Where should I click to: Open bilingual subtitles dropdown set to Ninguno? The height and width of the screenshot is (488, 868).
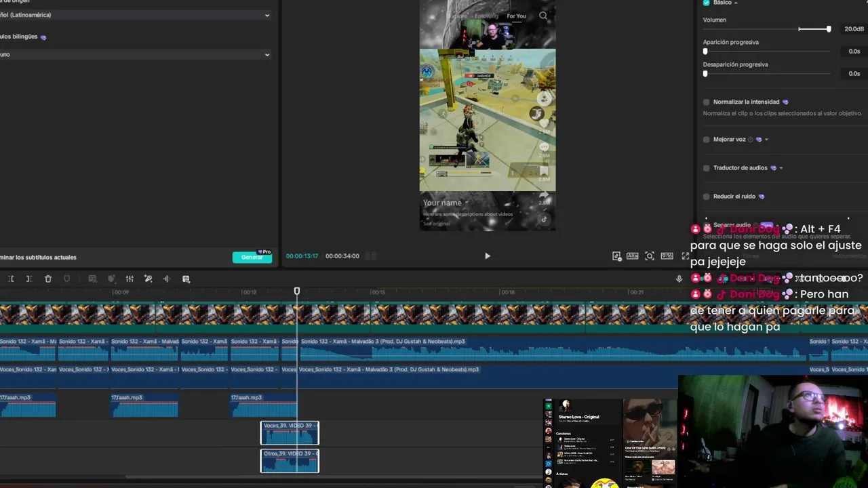(135, 54)
